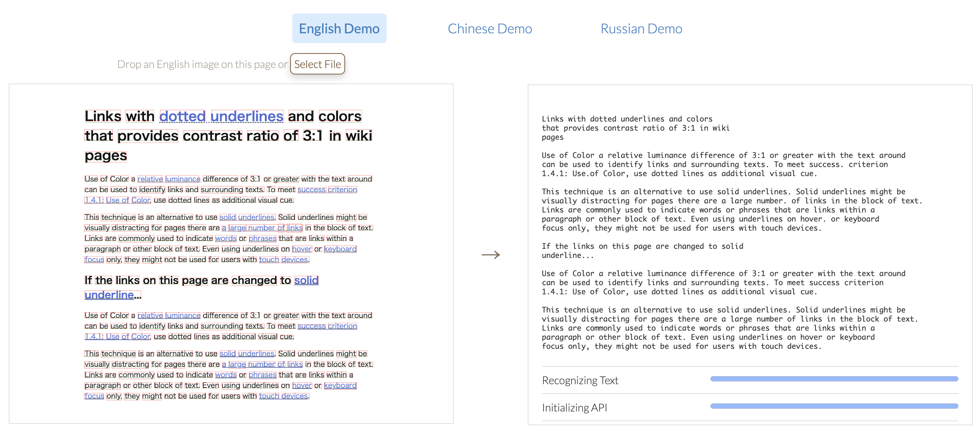This screenshot has width=980, height=433.
Task: Open the Russian Demo tab
Action: [641, 29]
